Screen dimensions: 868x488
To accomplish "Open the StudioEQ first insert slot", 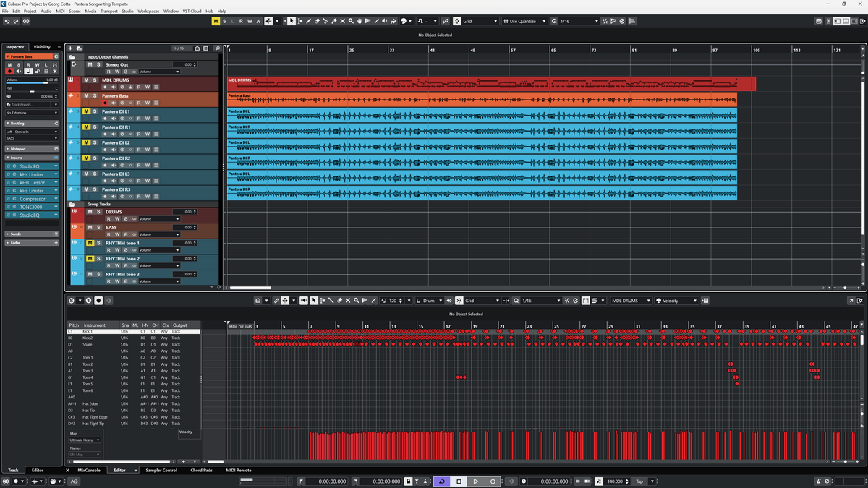I will 32,166.
